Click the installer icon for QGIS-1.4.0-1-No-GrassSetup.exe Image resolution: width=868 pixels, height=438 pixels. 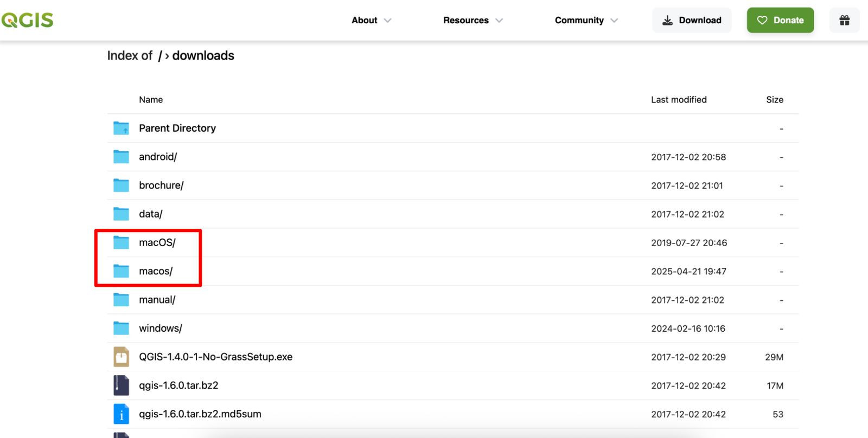click(121, 357)
